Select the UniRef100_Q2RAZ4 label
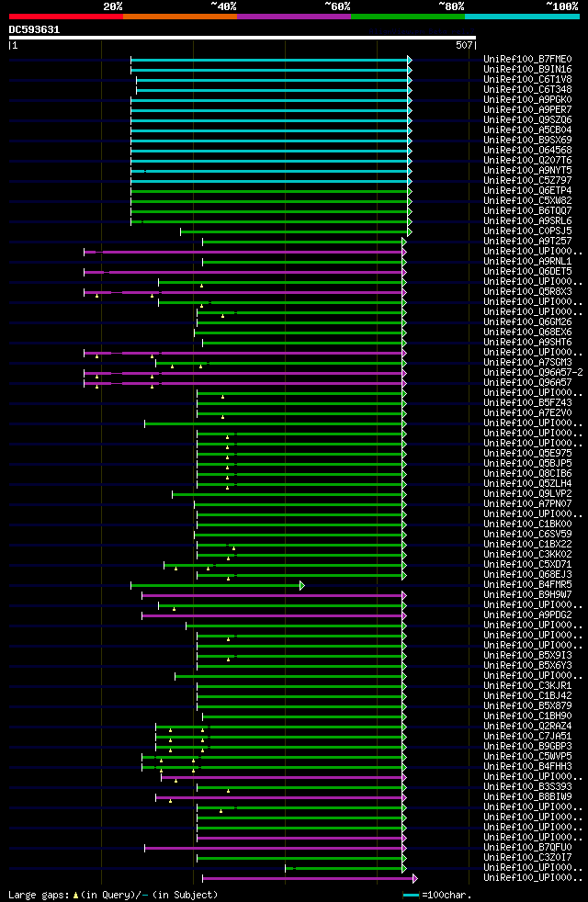The height and width of the screenshot is (902, 588). click(x=527, y=727)
